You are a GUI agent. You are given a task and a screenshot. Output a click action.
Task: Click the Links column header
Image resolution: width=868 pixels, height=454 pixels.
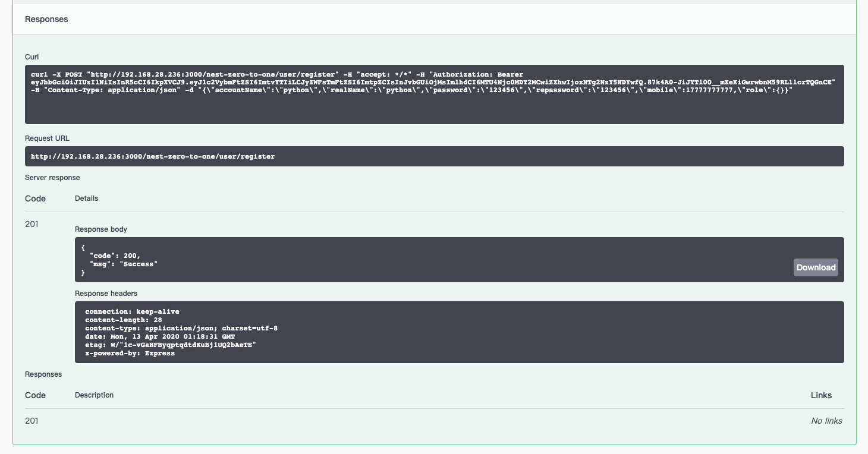click(821, 395)
